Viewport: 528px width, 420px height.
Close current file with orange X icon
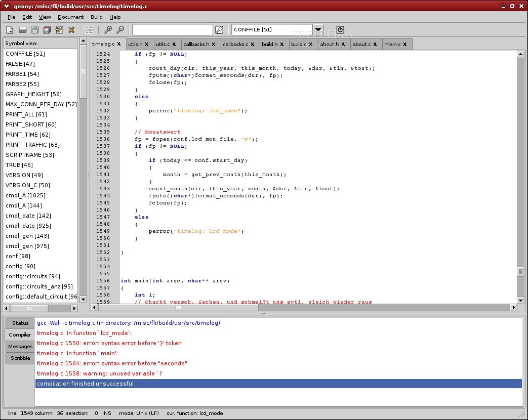point(71,30)
